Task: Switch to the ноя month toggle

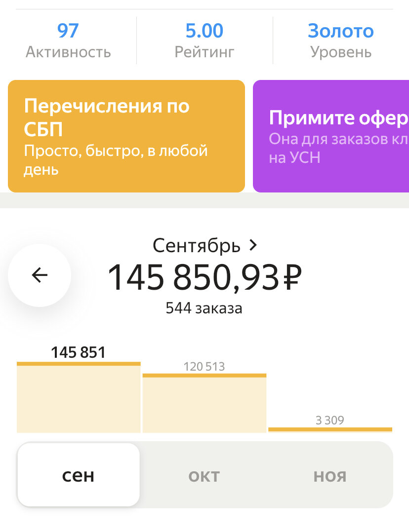Action: [329, 474]
